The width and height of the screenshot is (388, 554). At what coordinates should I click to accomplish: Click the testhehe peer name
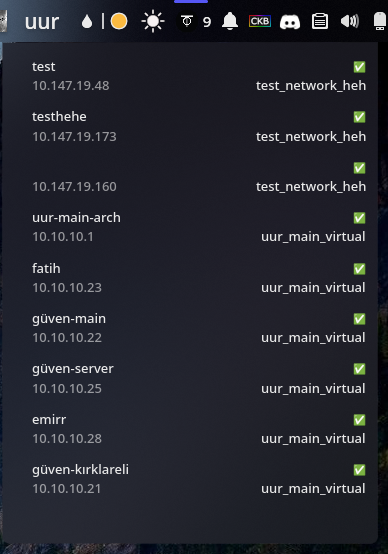coord(59,117)
